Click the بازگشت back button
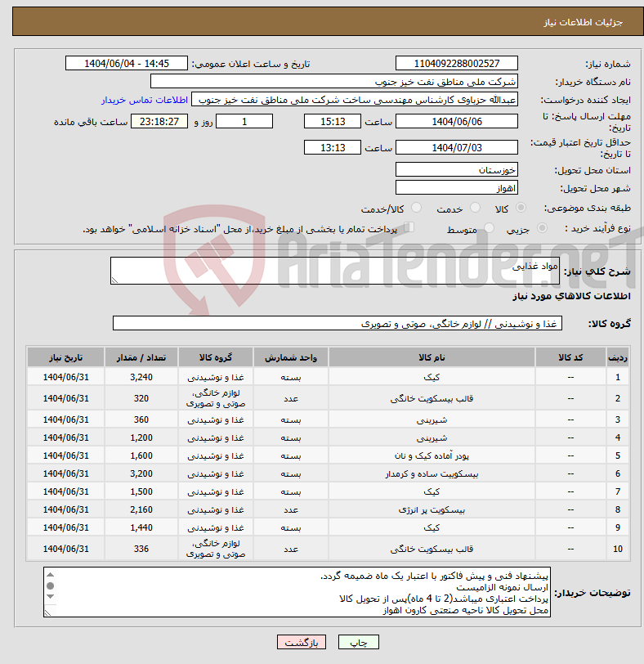Viewport: 644px width, 664px height. [x=302, y=642]
